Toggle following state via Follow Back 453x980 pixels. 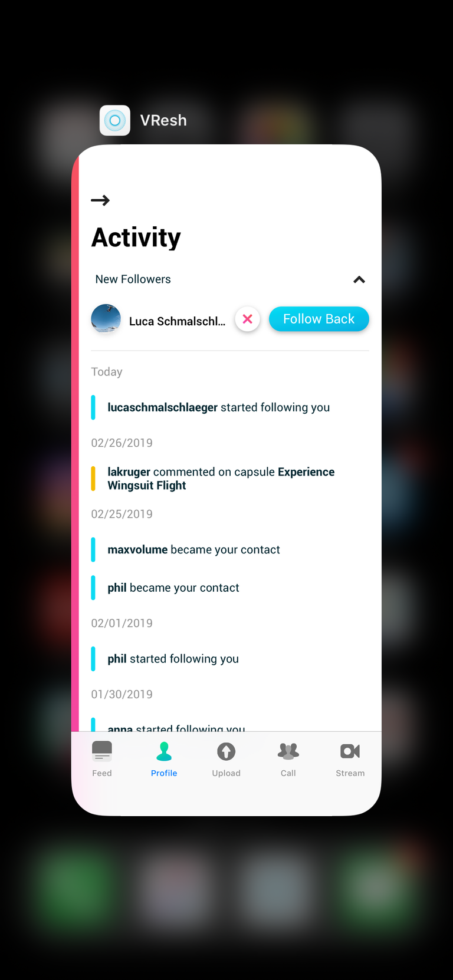(319, 319)
